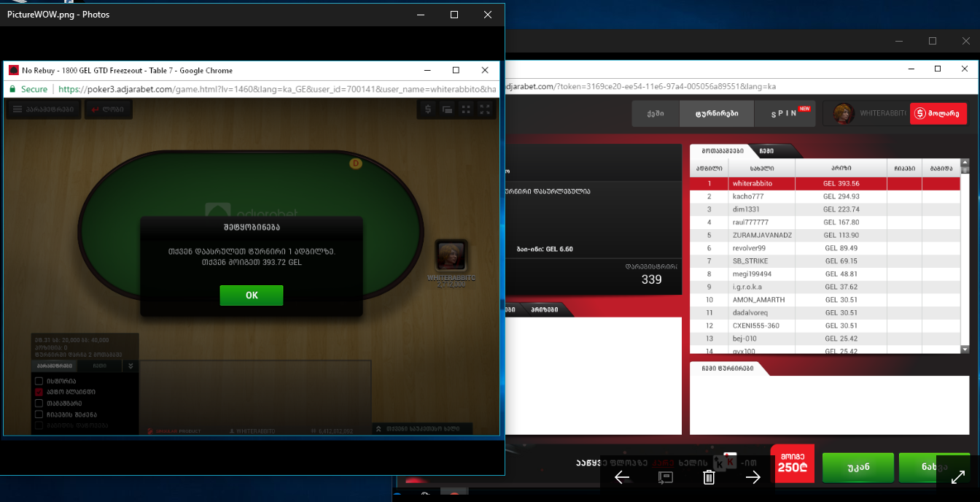Click the Photos delete trash icon
Image resolution: width=980 pixels, height=502 pixels.
coord(709,477)
